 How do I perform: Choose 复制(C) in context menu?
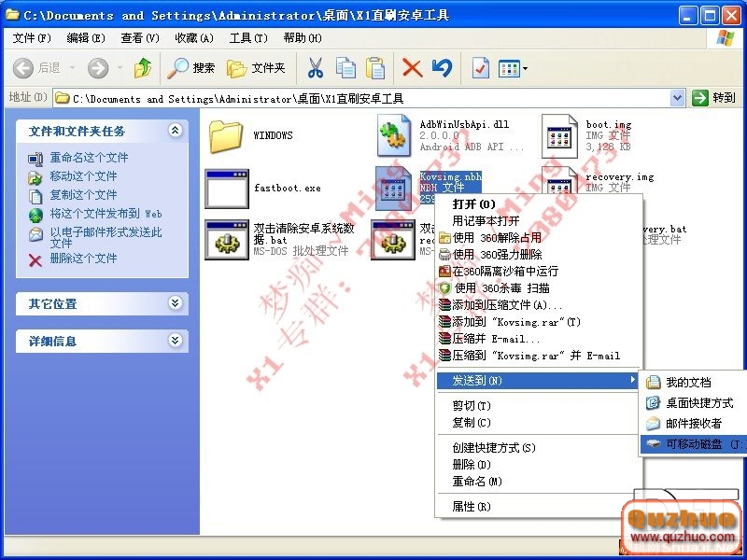pyautogui.click(x=539, y=423)
